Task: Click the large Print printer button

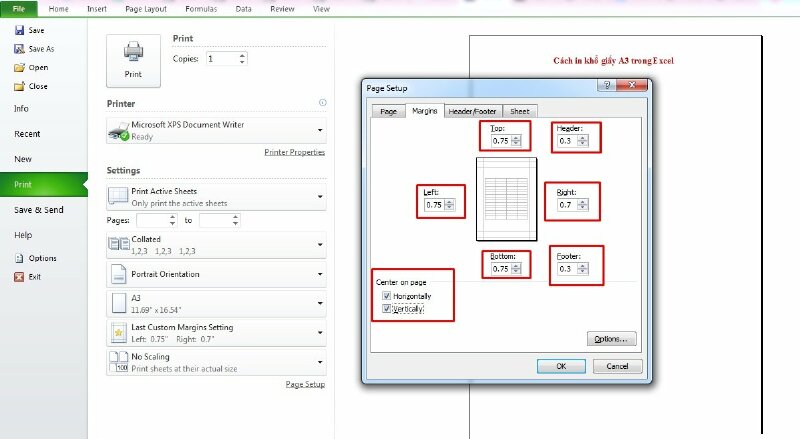Action: coord(133,61)
